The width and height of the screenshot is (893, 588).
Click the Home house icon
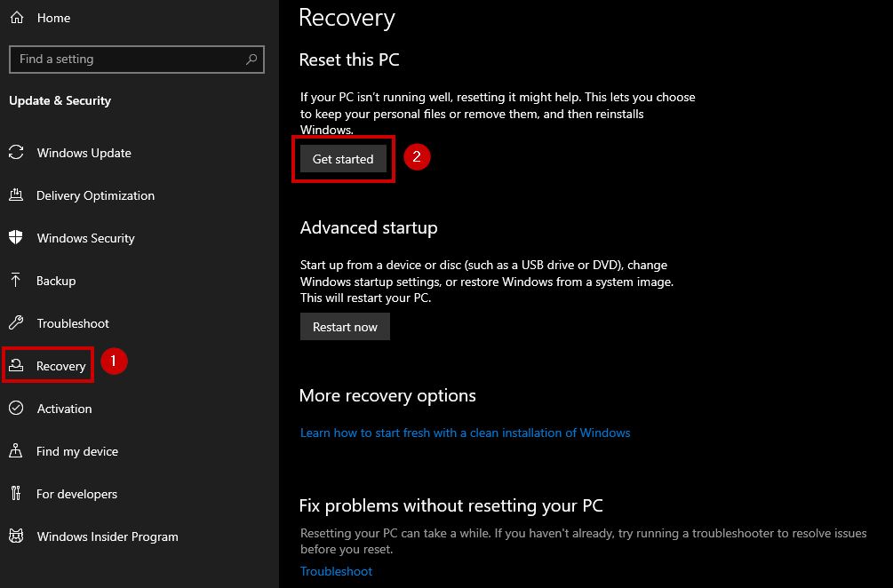click(16, 18)
